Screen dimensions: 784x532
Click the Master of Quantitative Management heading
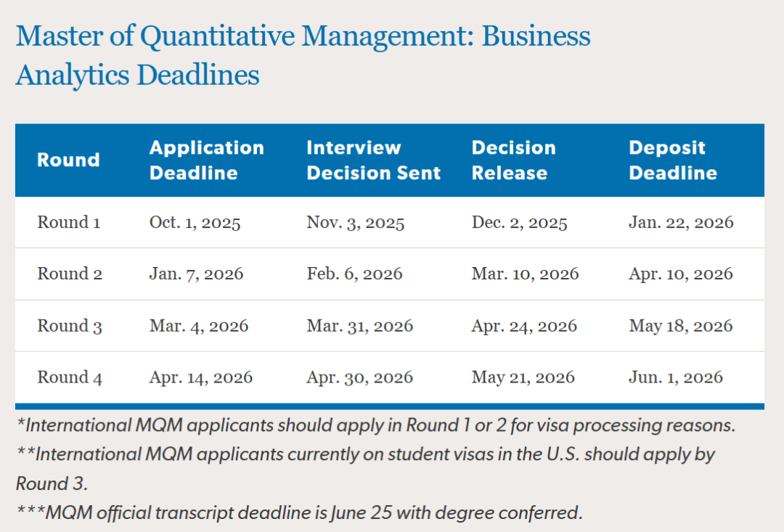pos(303,55)
